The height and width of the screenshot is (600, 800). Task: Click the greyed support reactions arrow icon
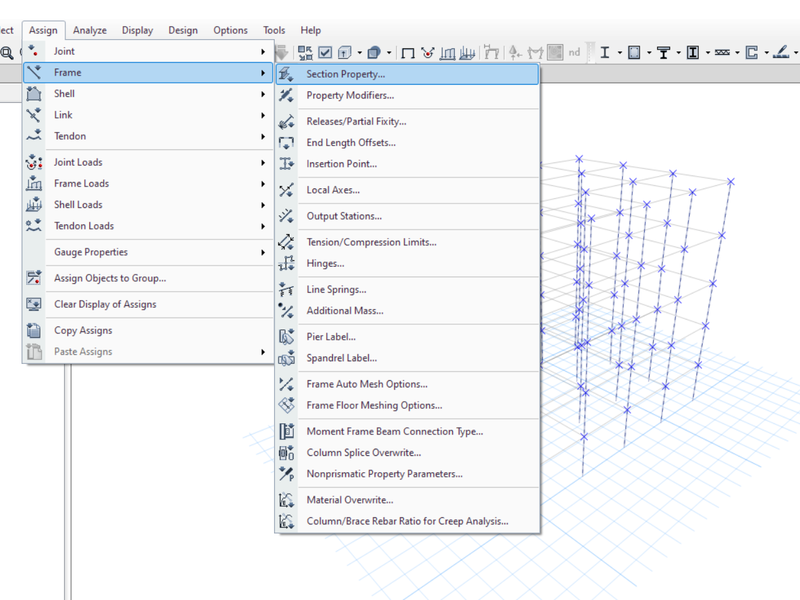coord(515,52)
